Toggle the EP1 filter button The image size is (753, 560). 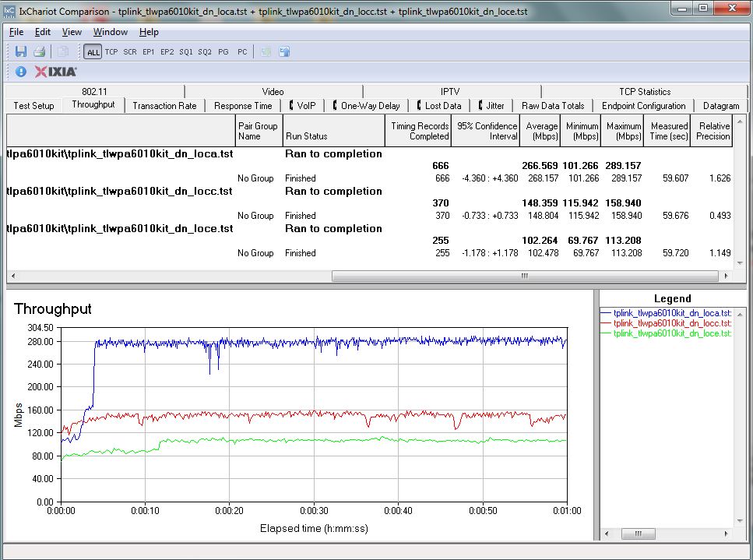coord(149,52)
